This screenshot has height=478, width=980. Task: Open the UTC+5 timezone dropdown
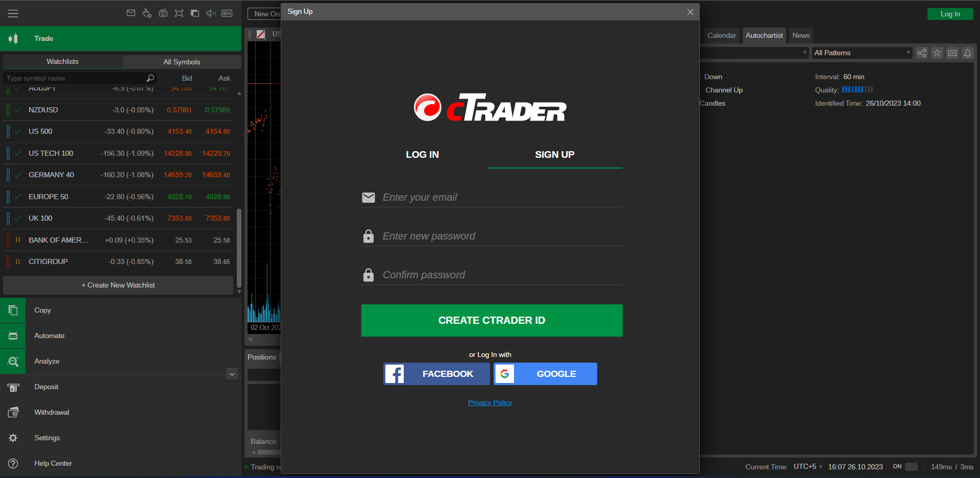pos(807,467)
